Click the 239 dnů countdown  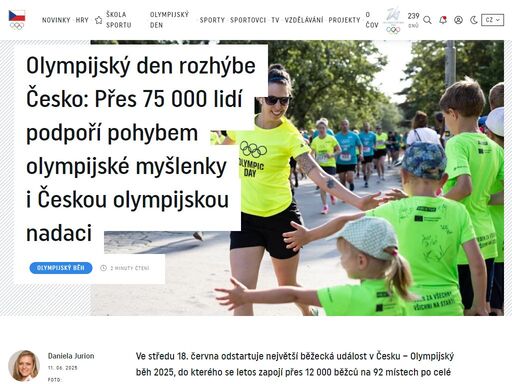pyautogui.click(x=413, y=20)
